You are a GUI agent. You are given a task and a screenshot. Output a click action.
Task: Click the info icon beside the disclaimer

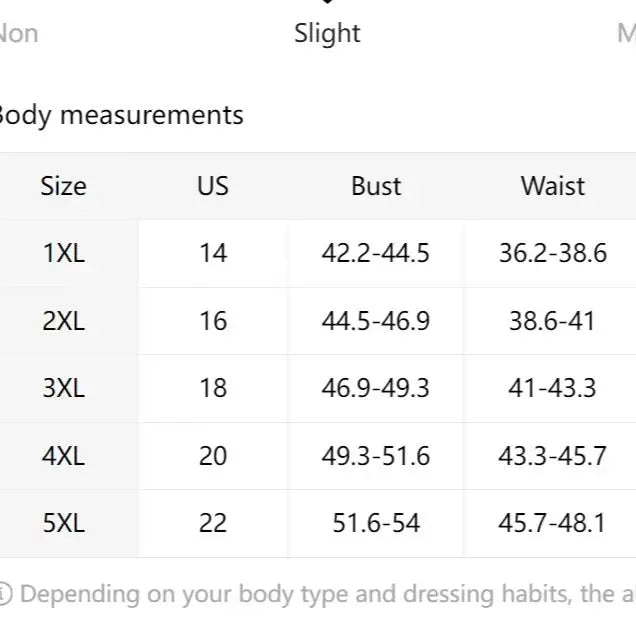pyautogui.click(x=4, y=594)
